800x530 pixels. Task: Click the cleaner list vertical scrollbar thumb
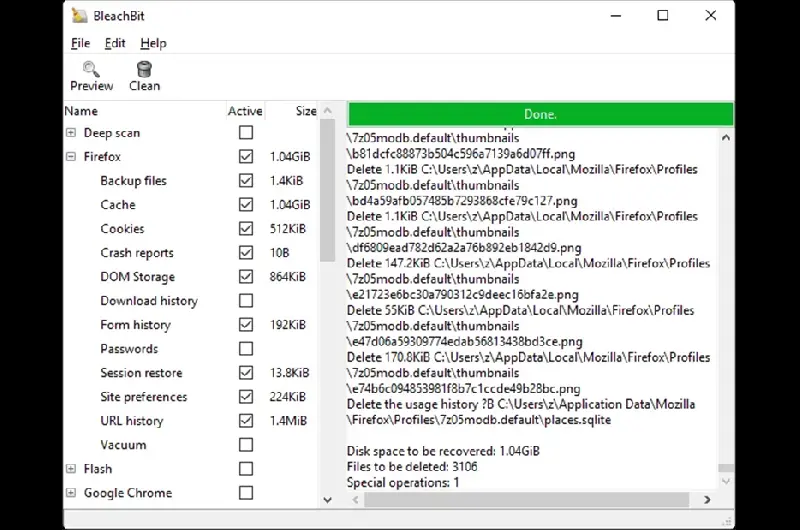(x=328, y=190)
